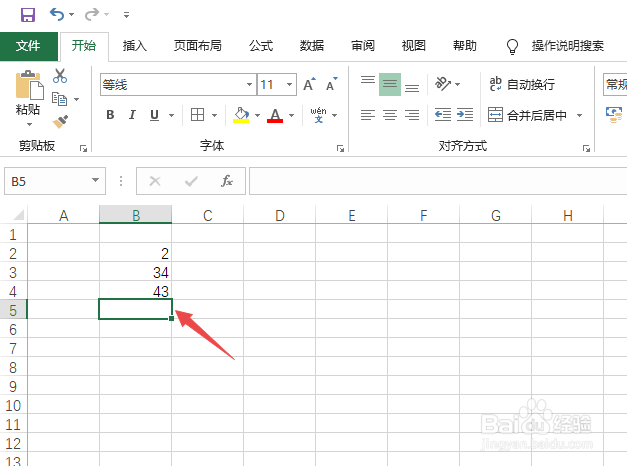Viewport: 627px width, 466px height.
Task: Open the 审阅 ribbon tab
Action: pyautogui.click(x=363, y=46)
